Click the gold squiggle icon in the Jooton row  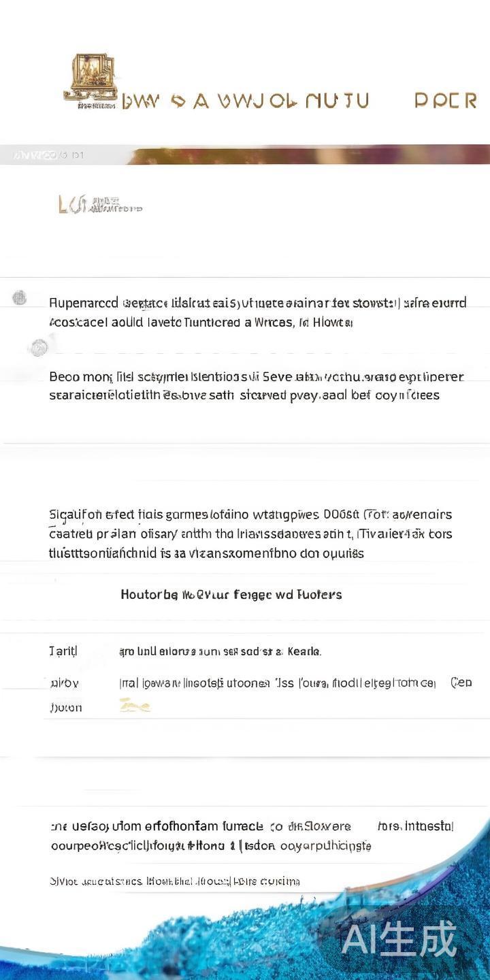[x=134, y=707]
